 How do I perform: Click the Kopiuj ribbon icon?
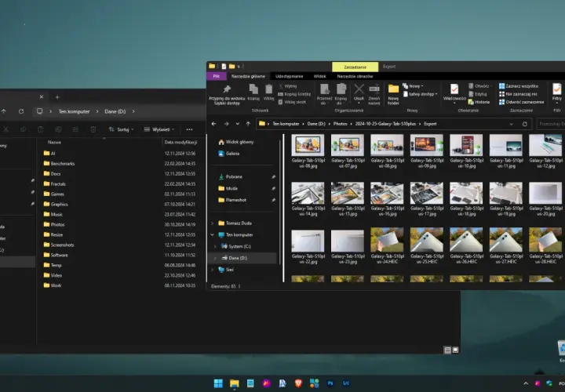coord(253,89)
